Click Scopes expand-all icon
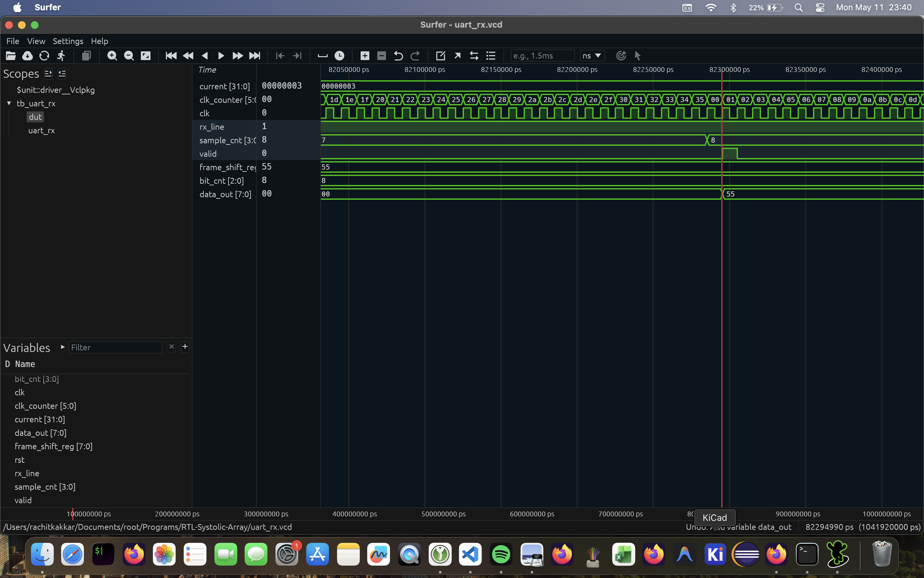 (48, 74)
